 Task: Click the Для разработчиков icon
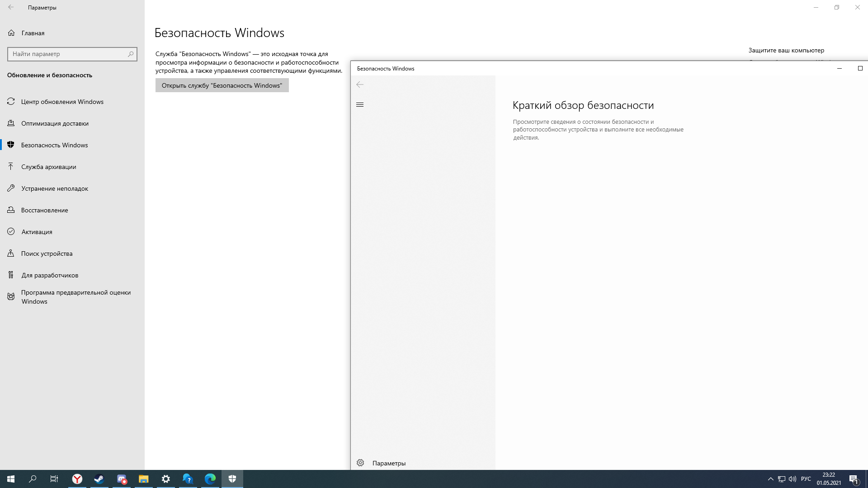pos(11,275)
